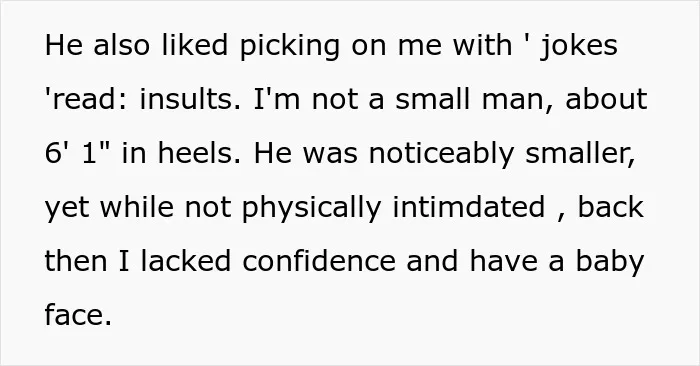Click the final word "face."
Screen dimensions: 700x366
click(x=78, y=315)
